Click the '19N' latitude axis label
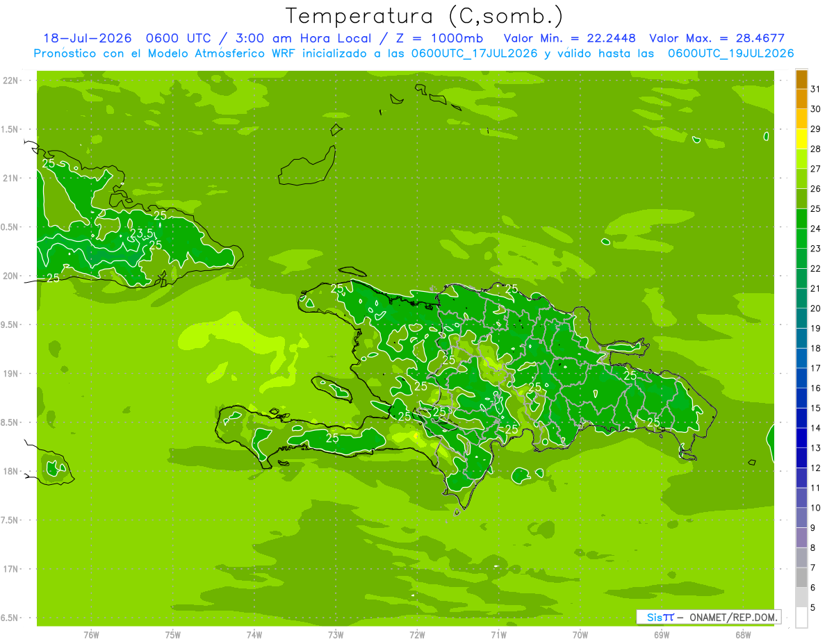The height and width of the screenshot is (644, 834). click(x=10, y=374)
